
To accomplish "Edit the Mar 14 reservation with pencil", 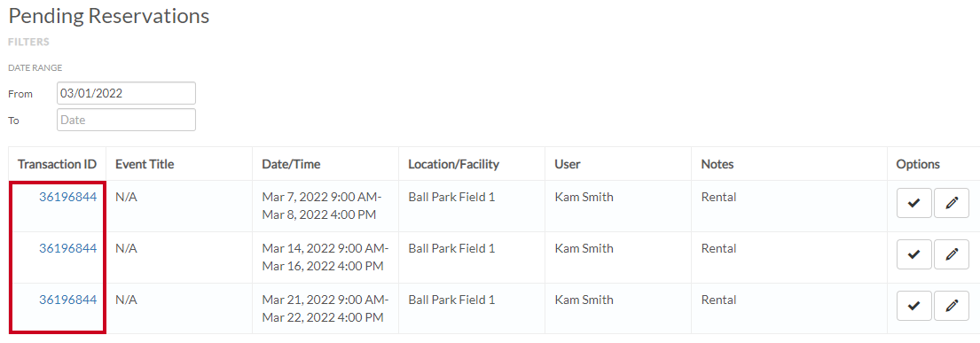I will click(x=952, y=254).
